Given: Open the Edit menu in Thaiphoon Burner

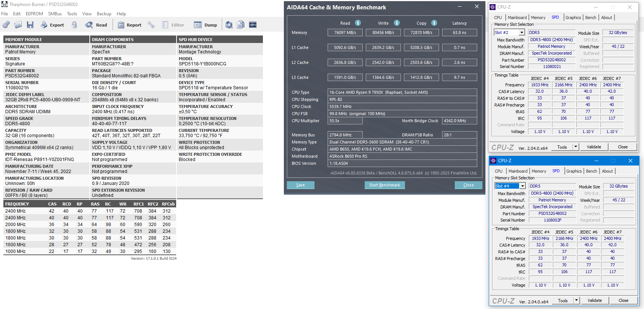Looking at the screenshot, I should coord(17,14).
